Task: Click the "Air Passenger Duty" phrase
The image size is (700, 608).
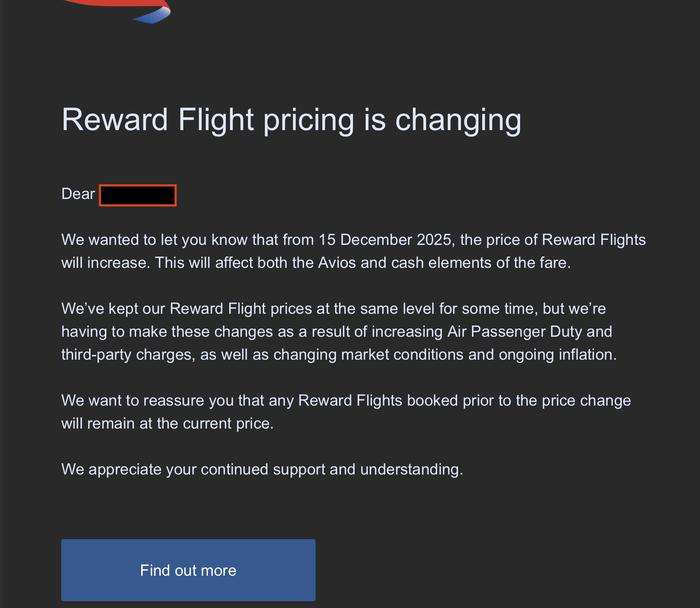Action: [x=496, y=332]
